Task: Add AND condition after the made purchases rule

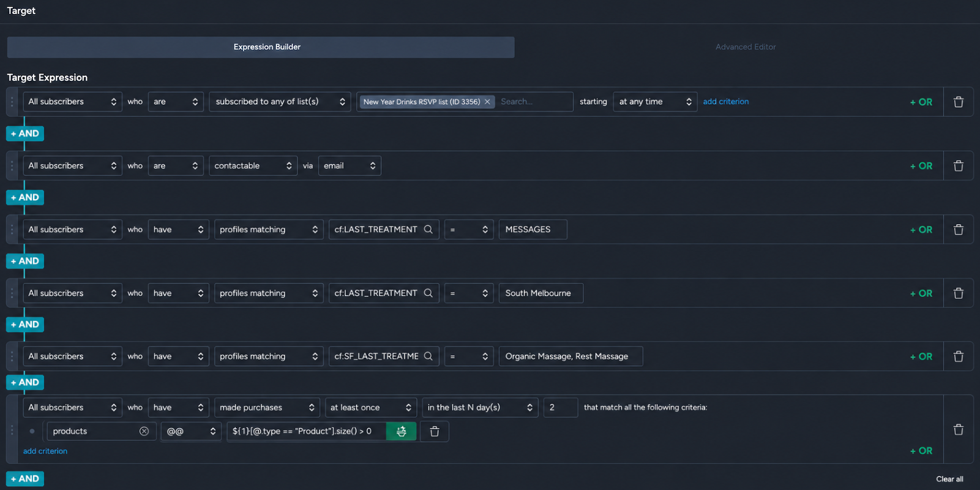Action: tap(25, 479)
